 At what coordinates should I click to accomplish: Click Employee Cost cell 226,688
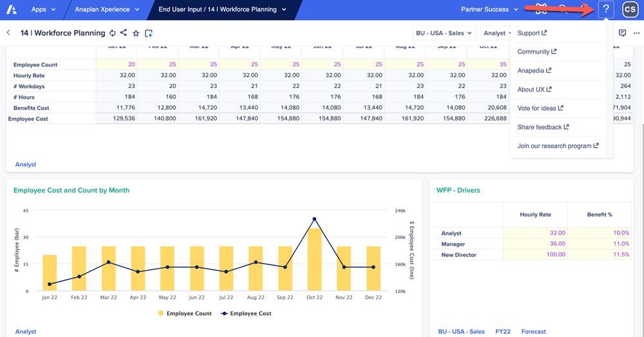click(x=488, y=118)
